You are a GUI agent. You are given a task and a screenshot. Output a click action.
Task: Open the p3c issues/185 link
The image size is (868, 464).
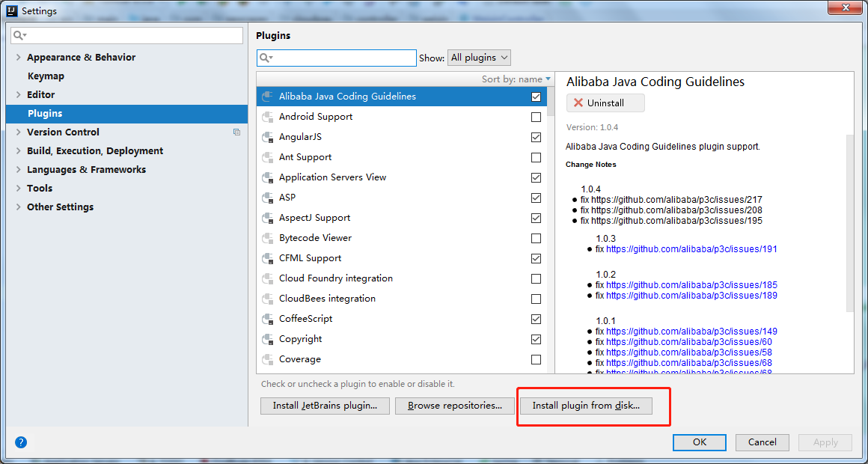pos(691,285)
